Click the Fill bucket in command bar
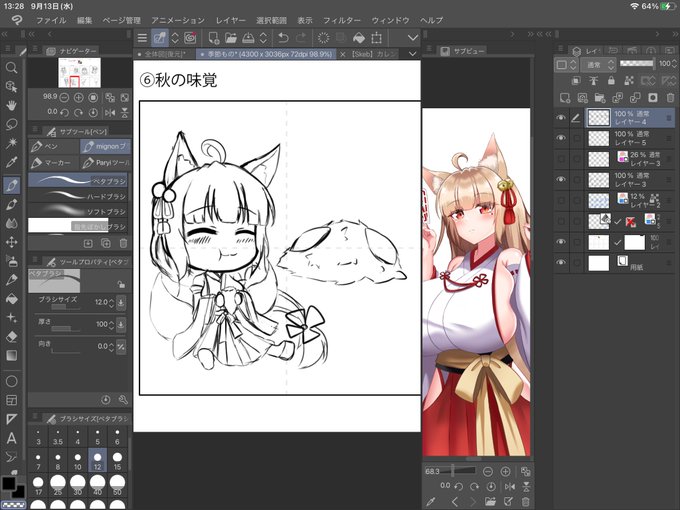The image size is (680, 510). click(x=359, y=38)
